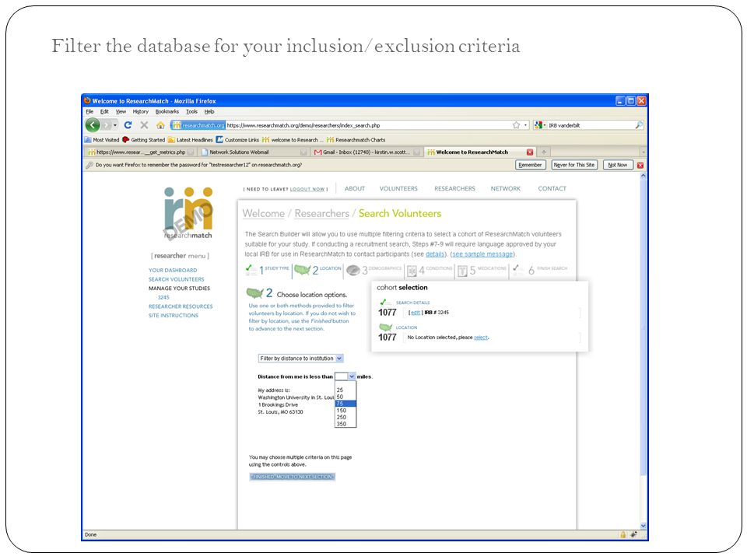Image resolution: width=747 pixels, height=560 pixels.
Task: Open the VOLUNTEERS navigation item
Action: coord(398,188)
